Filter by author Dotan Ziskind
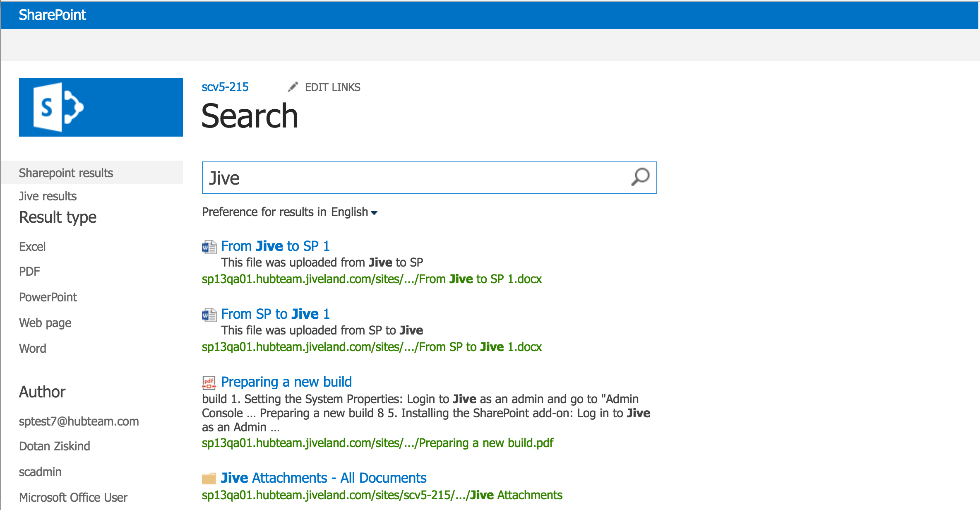Screen dimensions: 980x510 pyautogui.click(x=55, y=446)
